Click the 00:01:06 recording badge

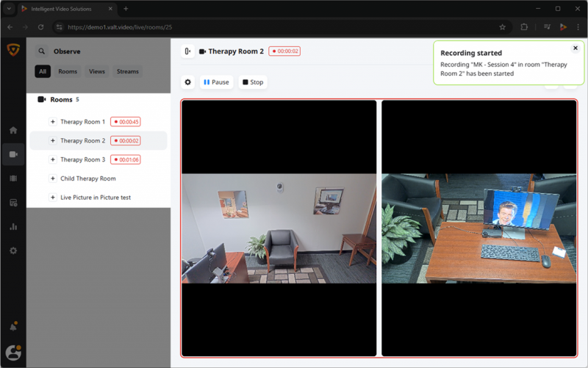(126, 159)
